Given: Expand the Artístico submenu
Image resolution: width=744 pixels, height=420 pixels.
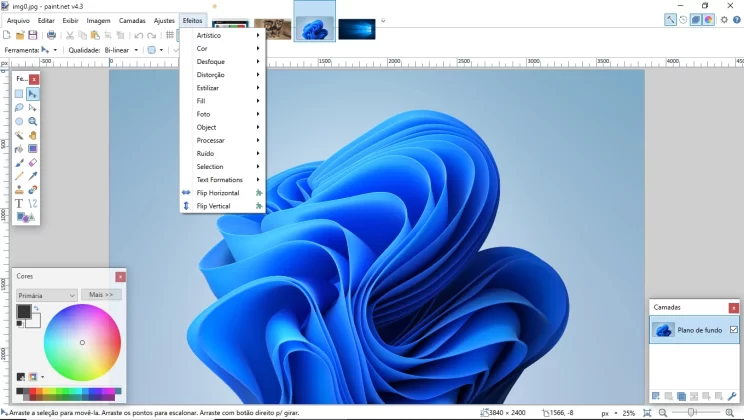Looking at the screenshot, I should 223,35.
